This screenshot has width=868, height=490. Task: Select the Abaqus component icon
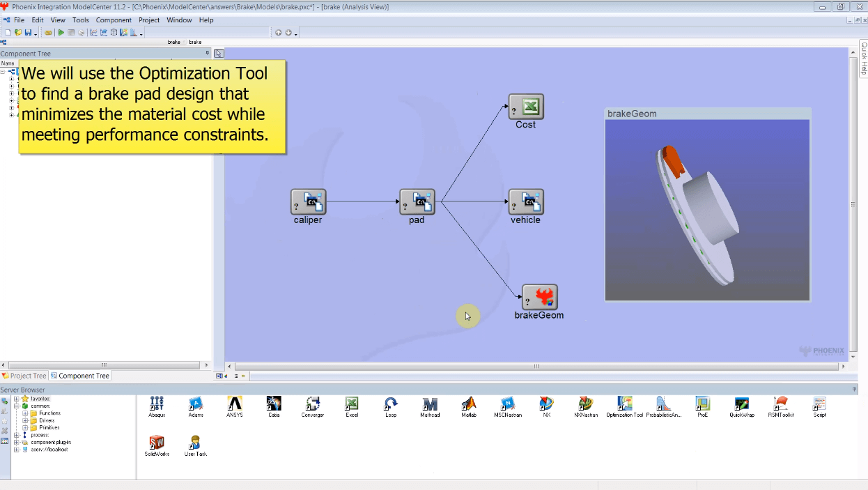157,404
